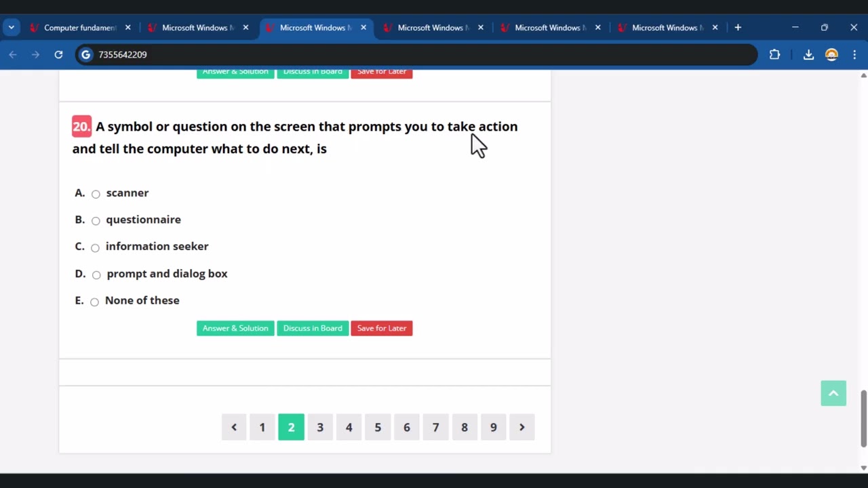Image resolution: width=868 pixels, height=488 pixels.
Task: Click the 'questionnaire' answer text
Action: pos(143,220)
